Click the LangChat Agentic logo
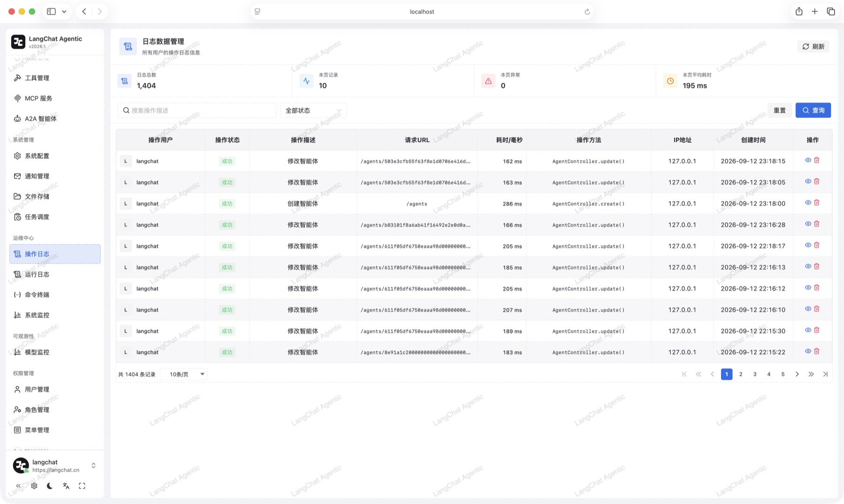The height and width of the screenshot is (504, 844). tap(18, 42)
